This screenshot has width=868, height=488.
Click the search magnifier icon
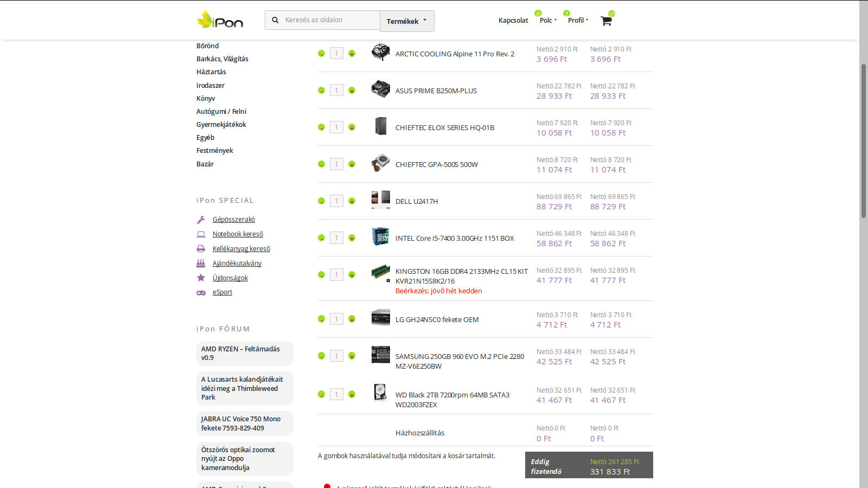275,20
